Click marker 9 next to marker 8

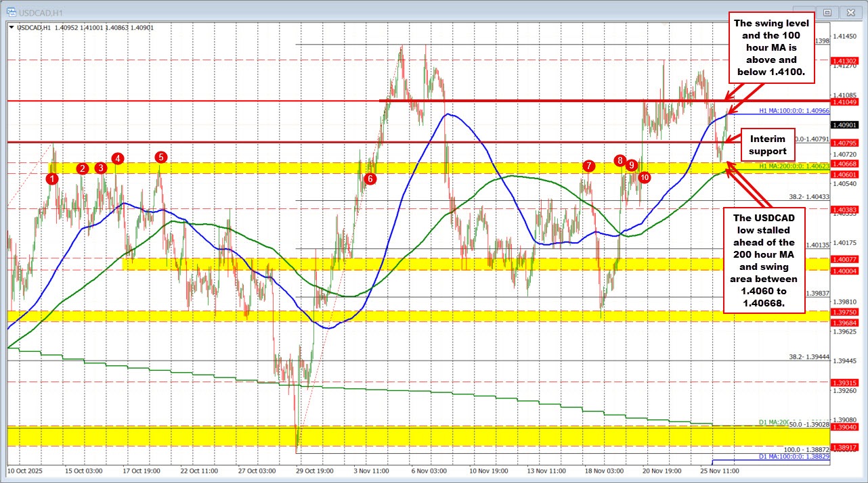[632, 164]
